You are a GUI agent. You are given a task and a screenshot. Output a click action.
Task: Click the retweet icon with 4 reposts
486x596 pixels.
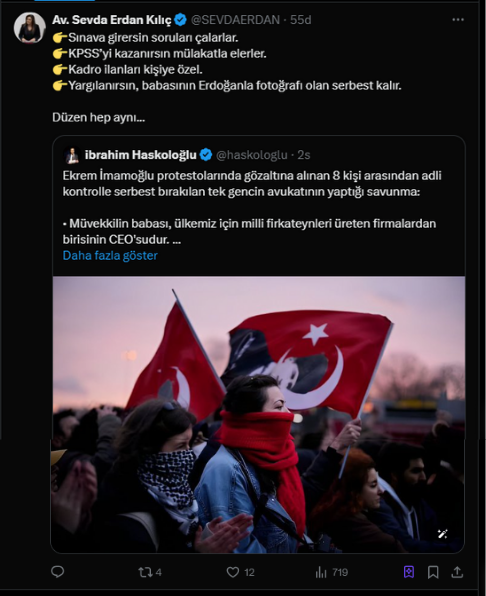[x=145, y=572]
